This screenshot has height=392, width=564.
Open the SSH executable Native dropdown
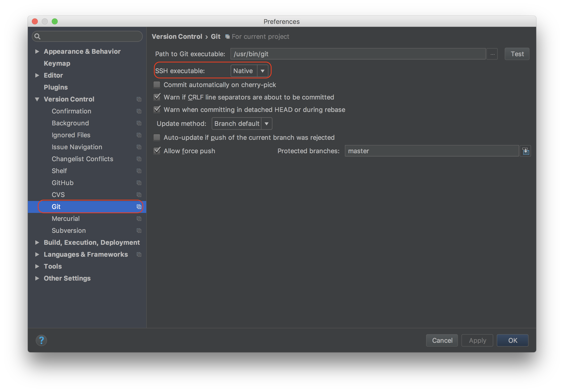pyautogui.click(x=263, y=71)
